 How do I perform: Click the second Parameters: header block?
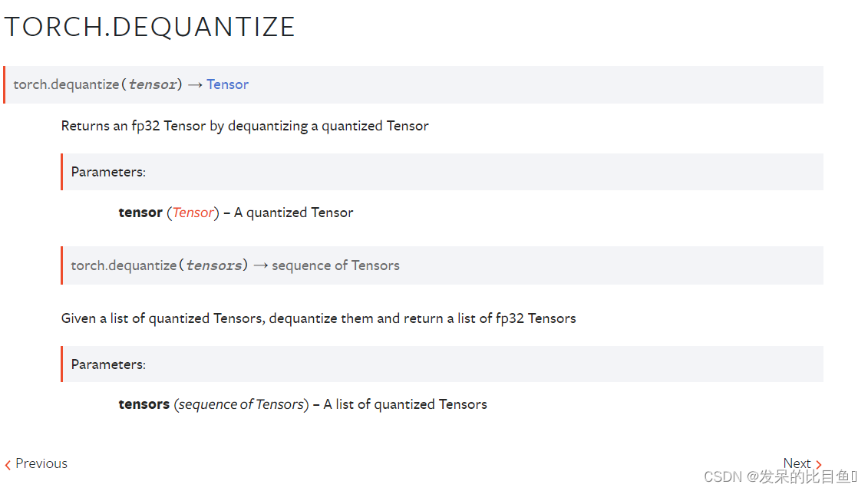pos(442,364)
